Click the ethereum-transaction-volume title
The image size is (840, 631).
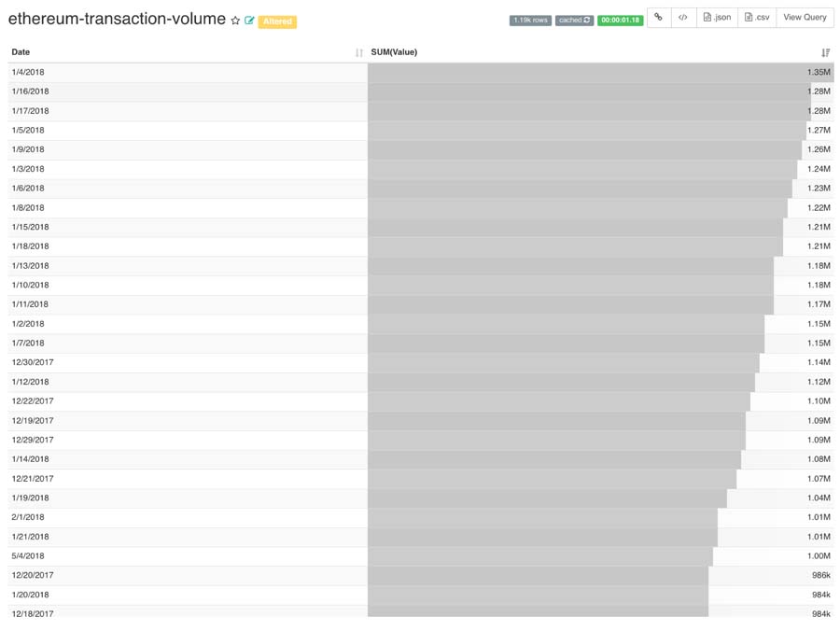pyautogui.click(x=117, y=19)
